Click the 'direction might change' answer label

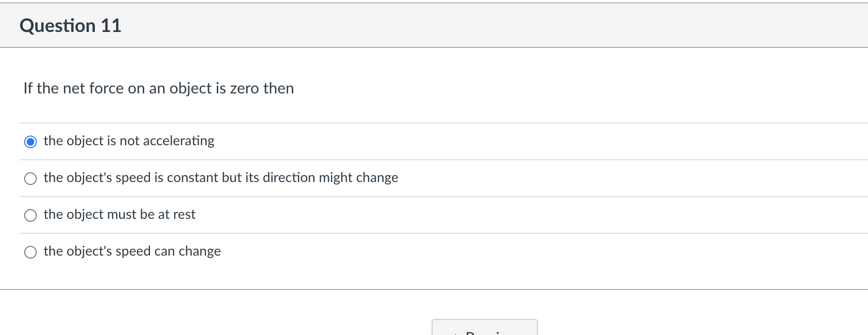click(x=221, y=178)
